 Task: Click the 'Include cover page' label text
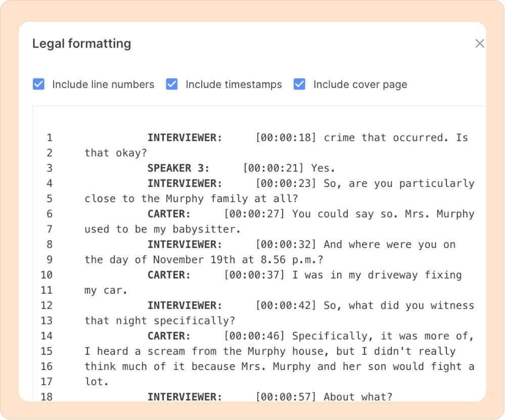coord(360,84)
